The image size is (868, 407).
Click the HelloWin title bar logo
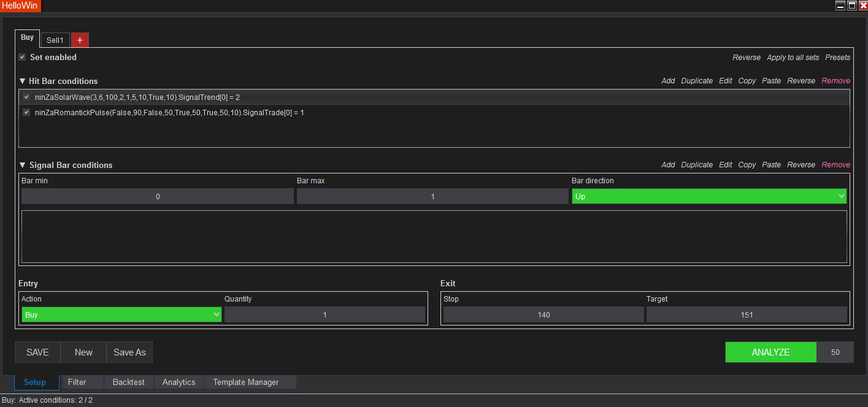point(20,6)
